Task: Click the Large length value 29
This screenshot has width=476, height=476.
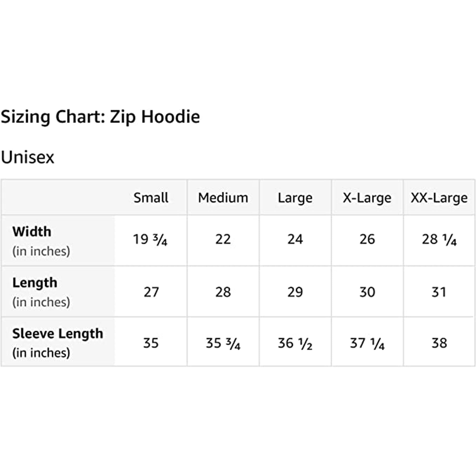Action: (x=295, y=292)
